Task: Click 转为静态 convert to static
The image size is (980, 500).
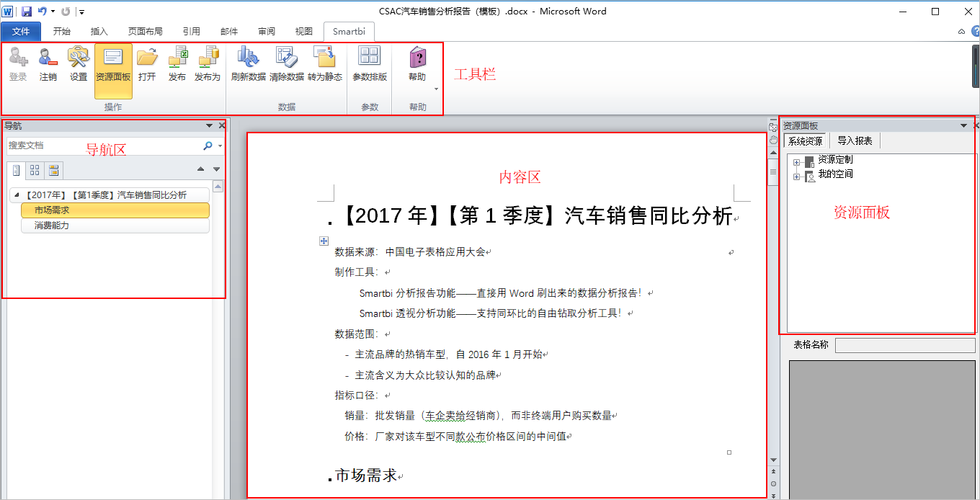Action: (x=325, y=64)
